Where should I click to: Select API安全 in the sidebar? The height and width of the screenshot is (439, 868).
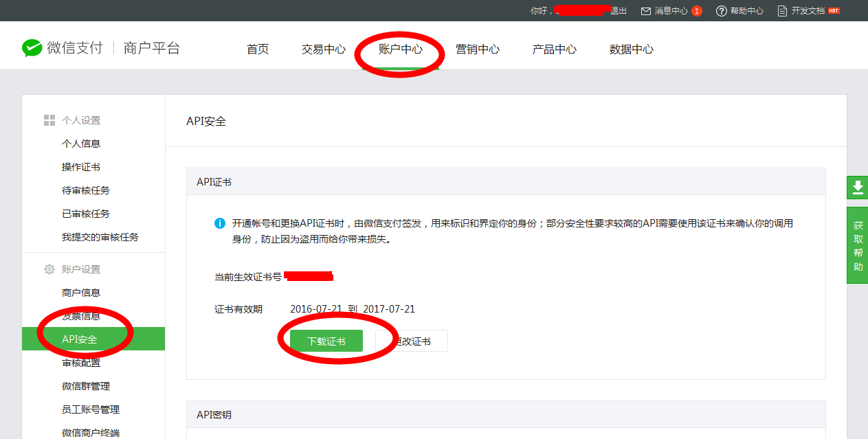point(93,339)
